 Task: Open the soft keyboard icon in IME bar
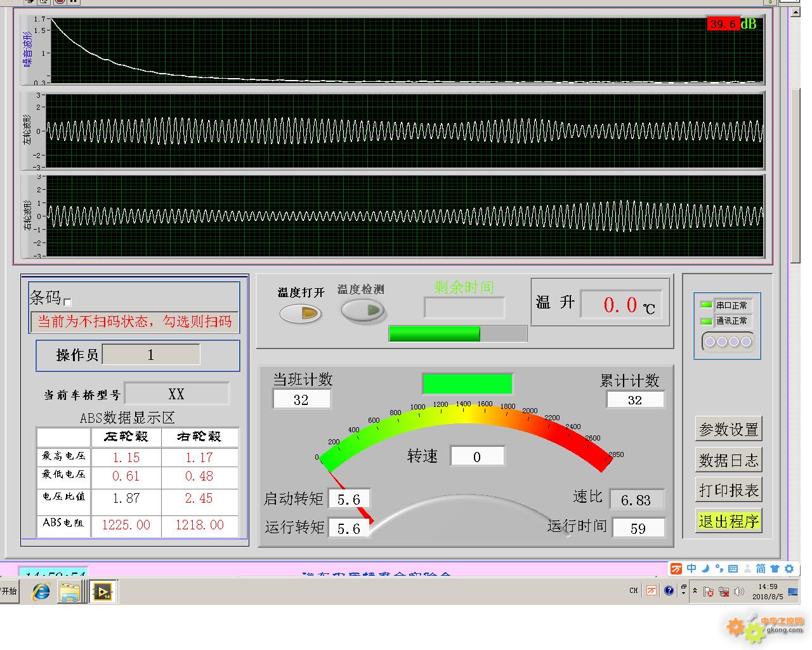(733, 569)
